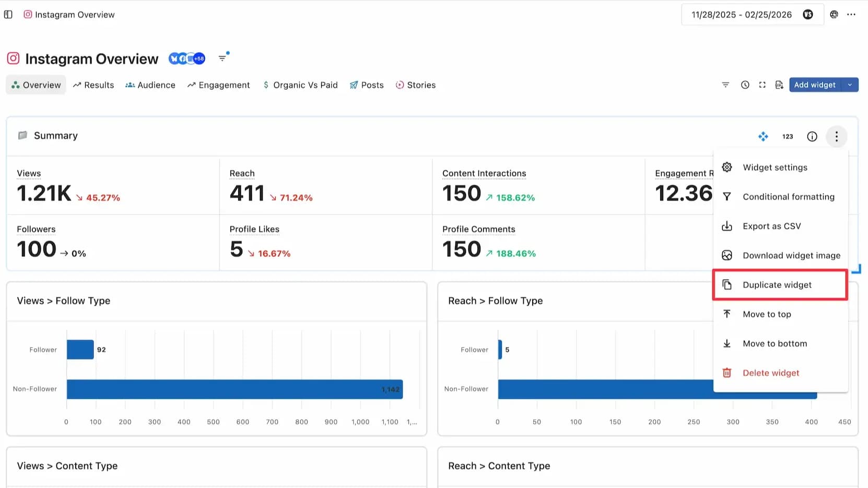This screenshot has width=868, height=488.
Task: Click the Summary widget move handle icon
Action: coord(763,137)
